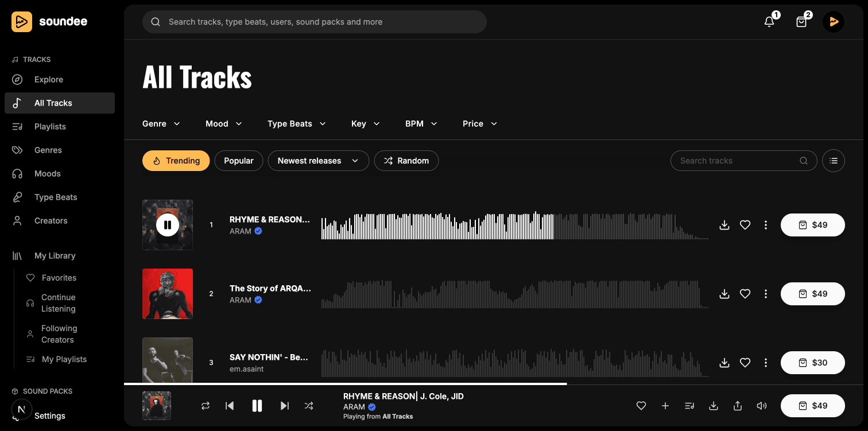Open the shopping cart

pos(801,21)
